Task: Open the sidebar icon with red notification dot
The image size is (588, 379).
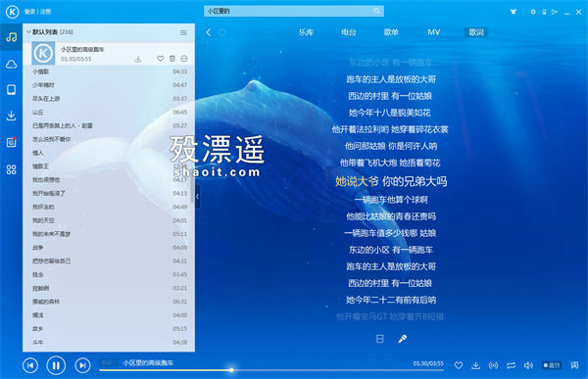Action: point(11,142)
